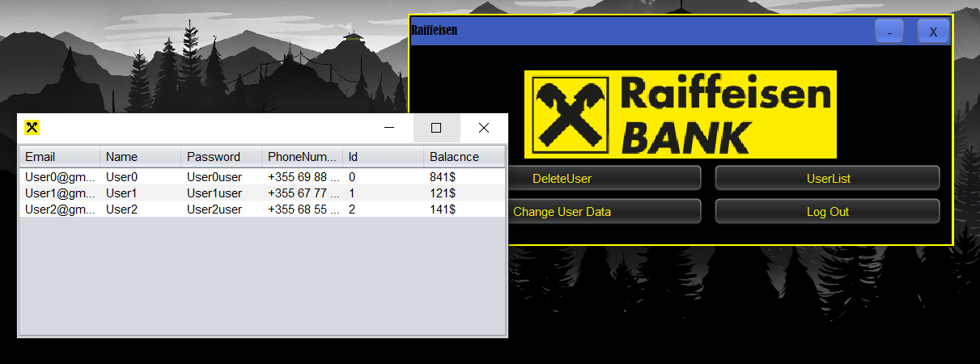Click the name cell User0
Image resolution: width=980 pixels, height=364 pixels.
pos(141,176)
